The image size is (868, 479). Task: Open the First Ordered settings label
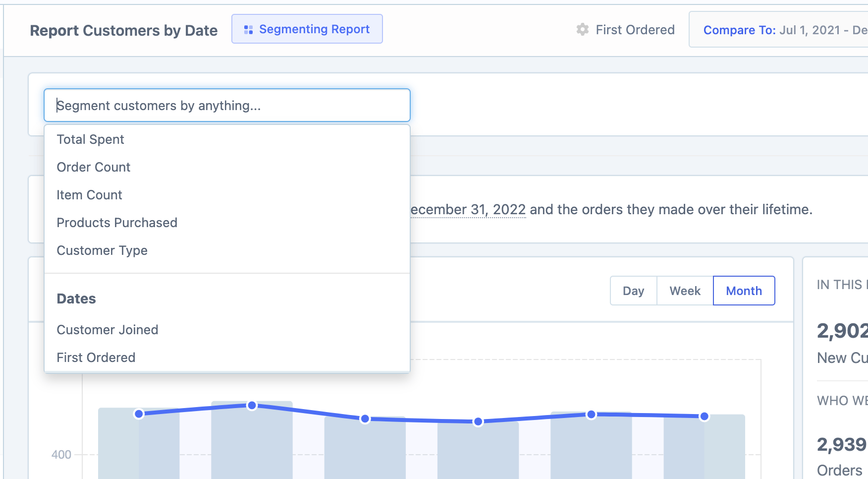(635, 30)
